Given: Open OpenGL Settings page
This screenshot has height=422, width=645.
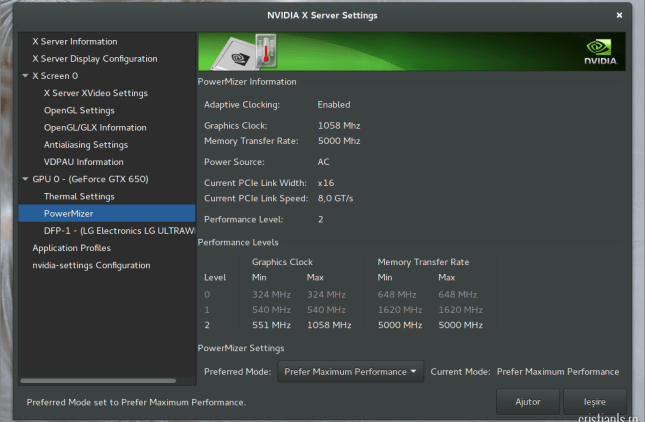Looking at the screenshot, I should tap(79, 110).
